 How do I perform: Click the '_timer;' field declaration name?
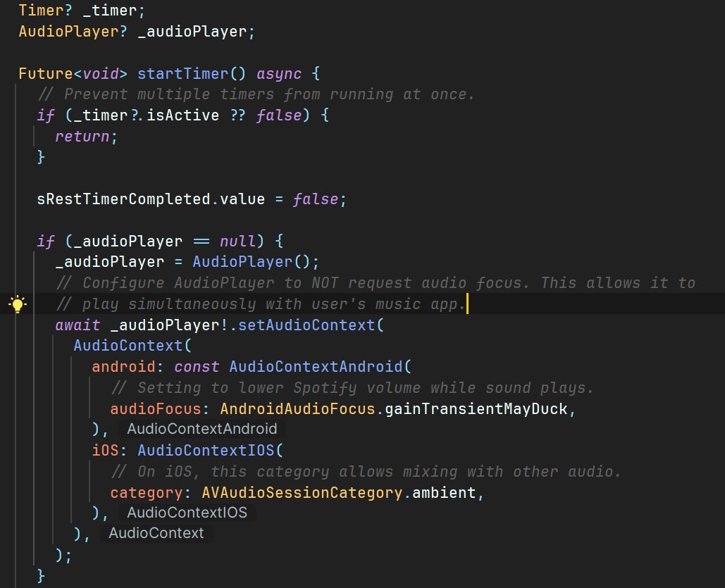pos(113,11)
